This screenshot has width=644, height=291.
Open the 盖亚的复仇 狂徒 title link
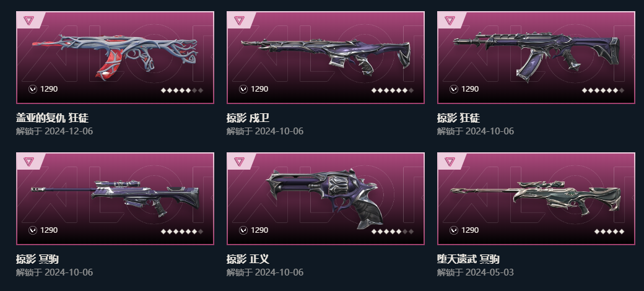coord(52,118)
